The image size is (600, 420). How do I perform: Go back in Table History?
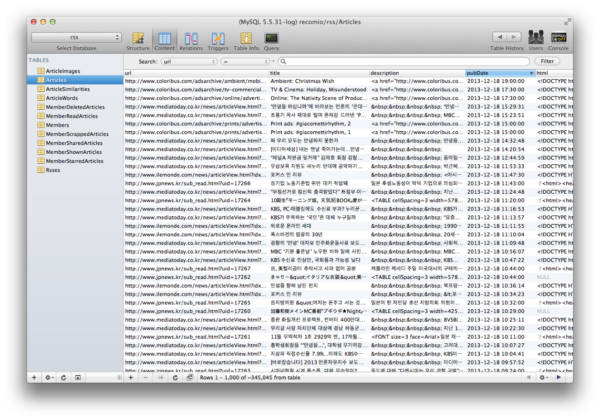499,37
